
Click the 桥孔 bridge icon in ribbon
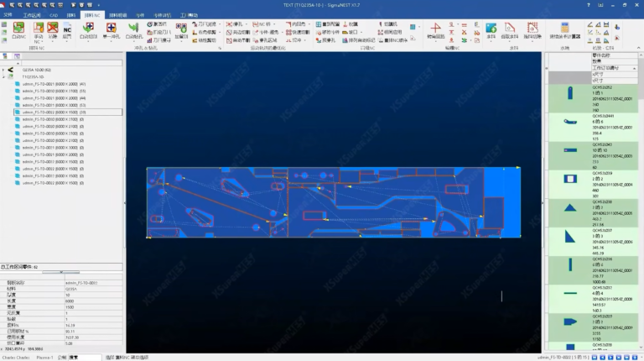(229, 24)
